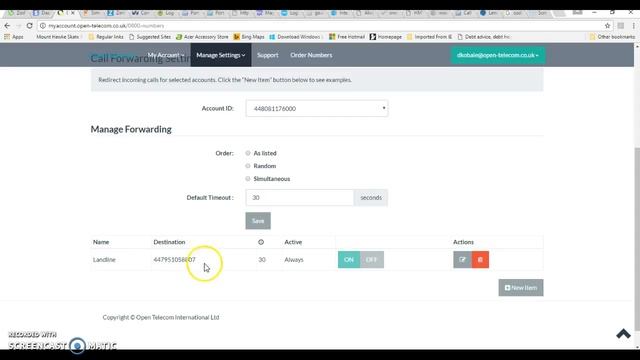Open the Mount Hawke Skate bookmark

pyautogui.click(x=57, y=37)
